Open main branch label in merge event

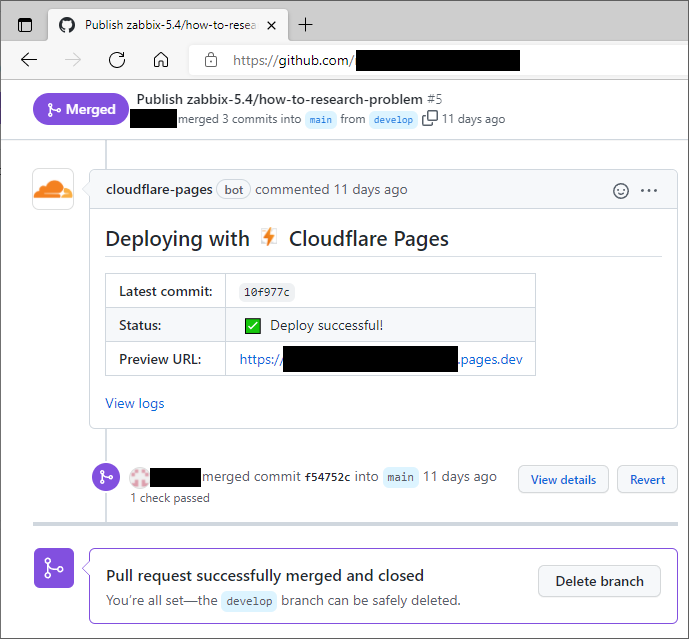point(401,477)
